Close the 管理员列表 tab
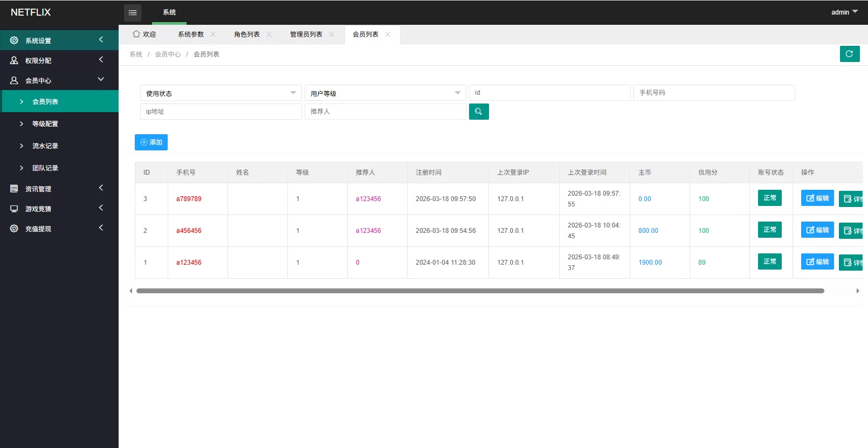 coord(332,35)
